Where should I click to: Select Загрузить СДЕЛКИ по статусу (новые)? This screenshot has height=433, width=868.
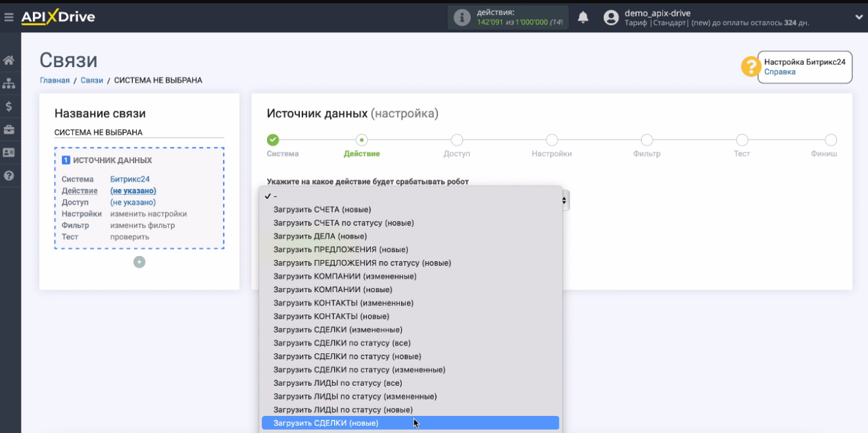[x=410, y=356]
